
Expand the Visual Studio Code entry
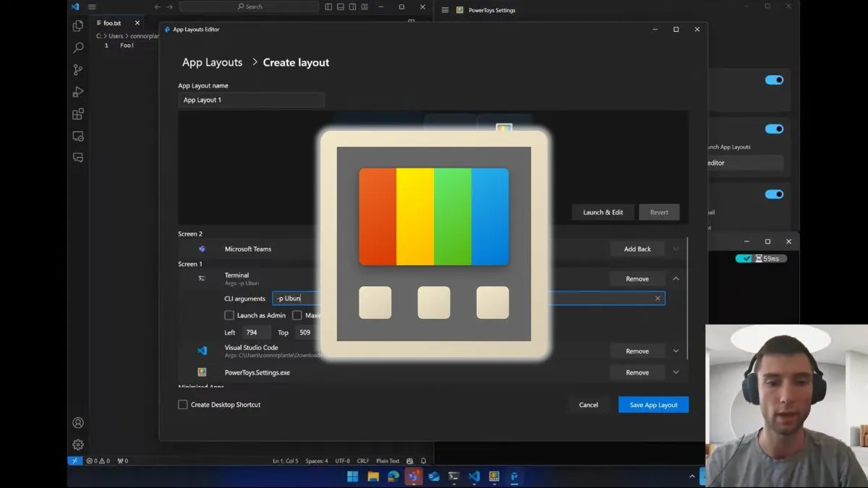pyautogui.click(x=676, y=351)
